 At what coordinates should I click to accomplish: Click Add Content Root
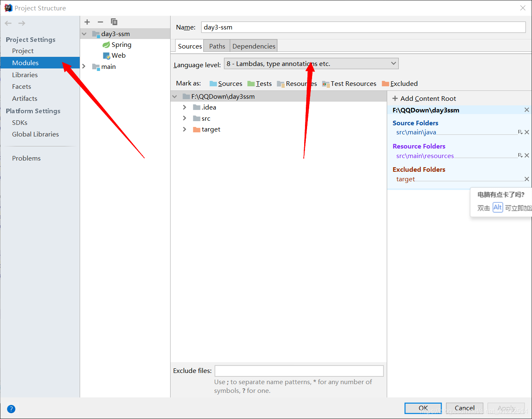point(424,98)
